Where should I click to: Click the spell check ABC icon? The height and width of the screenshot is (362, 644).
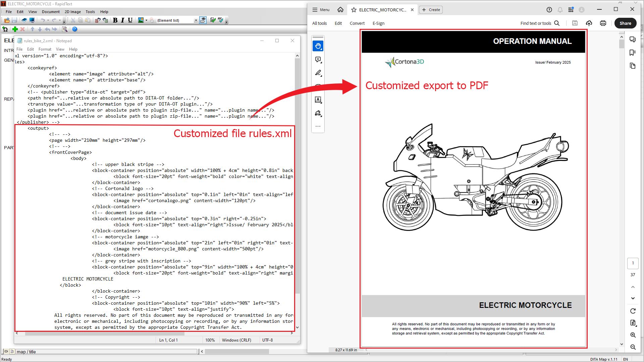pyautogui.click(x=220, y=20)
